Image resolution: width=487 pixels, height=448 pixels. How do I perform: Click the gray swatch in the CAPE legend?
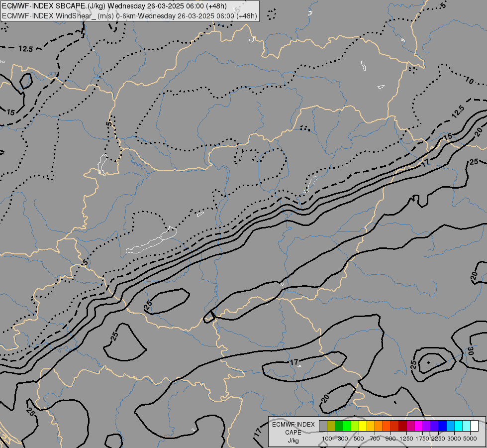coord(323,426)
